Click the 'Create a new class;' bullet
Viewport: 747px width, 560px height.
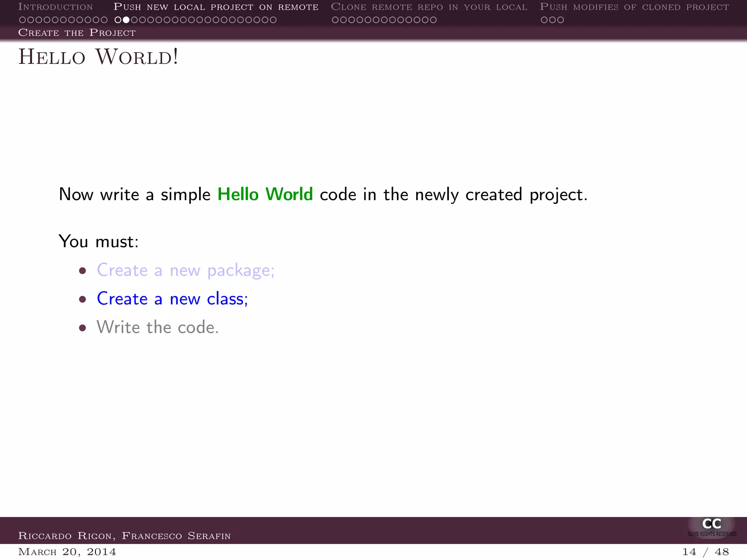[172, 299]
